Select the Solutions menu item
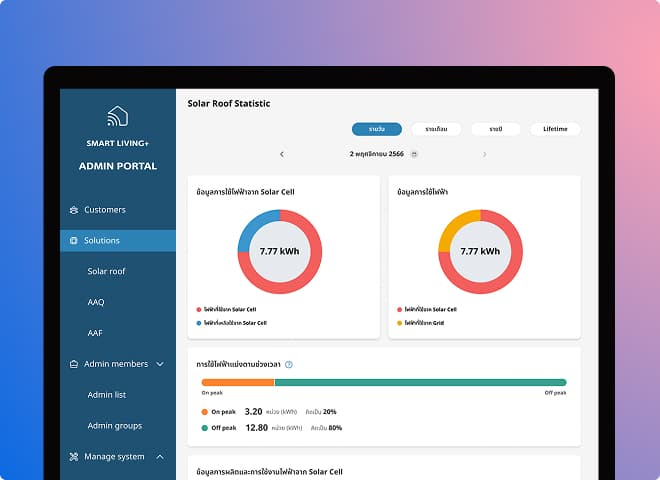 click(x=118, y=241)
